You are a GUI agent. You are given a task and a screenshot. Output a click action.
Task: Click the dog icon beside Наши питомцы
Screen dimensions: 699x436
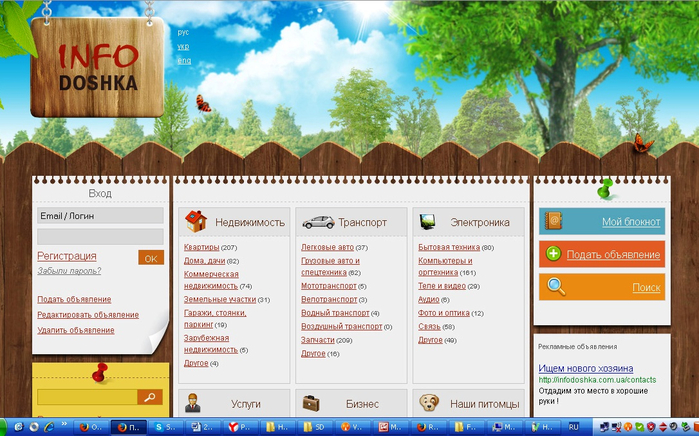click(429, 403)
